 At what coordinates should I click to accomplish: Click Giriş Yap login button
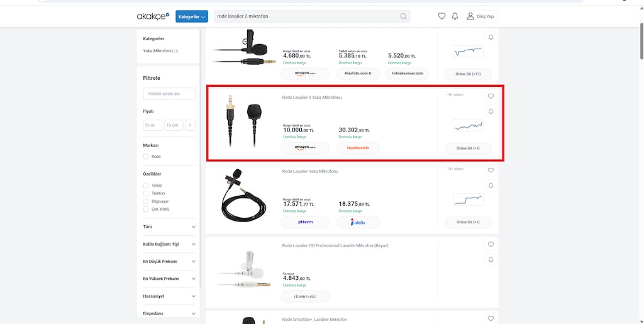point(480,16)
